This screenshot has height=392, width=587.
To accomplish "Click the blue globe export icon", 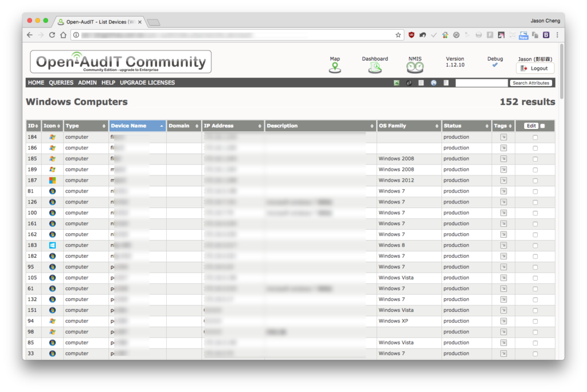I will coord(433,83).
